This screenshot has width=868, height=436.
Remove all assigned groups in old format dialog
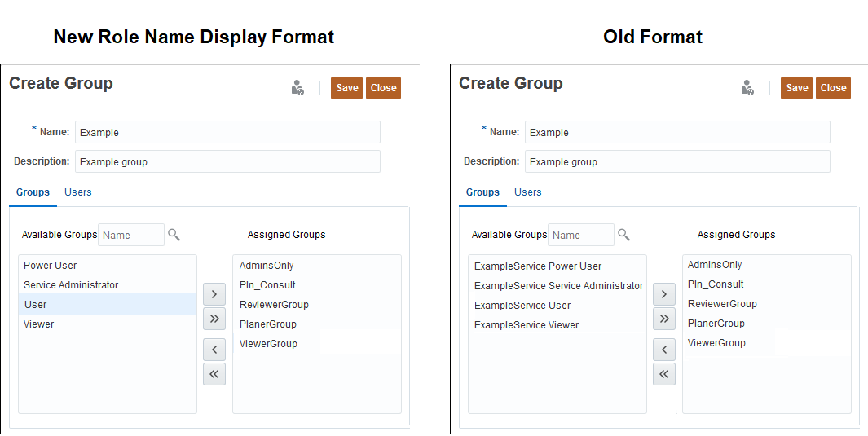pyautogui.click(x=664, y=374)
